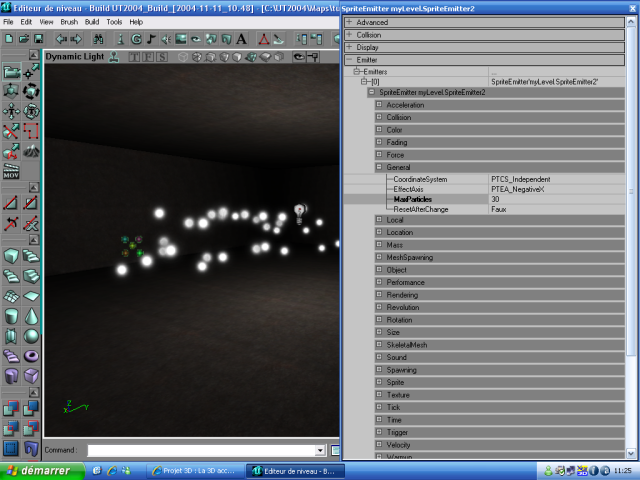640x480 pixels.
Task: Collapse the Emitter properties section
Action: [x=349, y=59]
